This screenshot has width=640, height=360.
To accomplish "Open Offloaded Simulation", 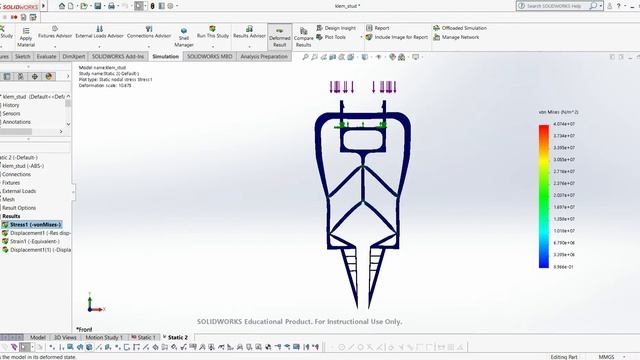I will coord(460,28).
